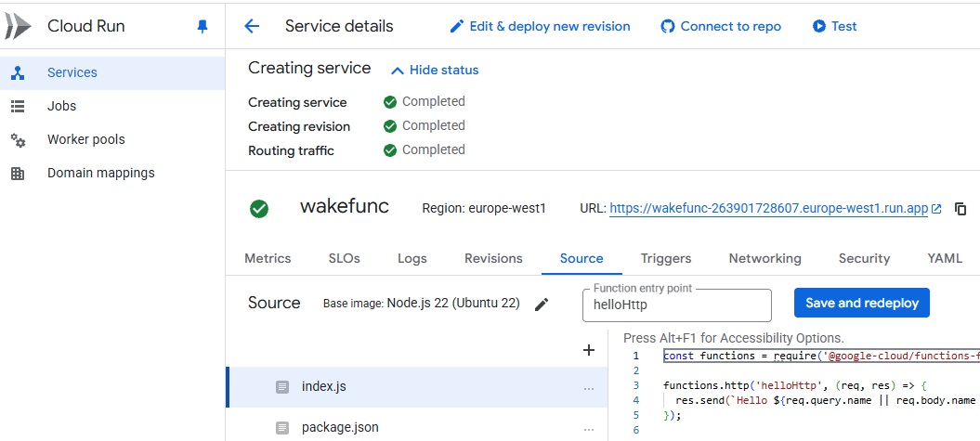Click Edit & deploy new revision
The width and height of the screenshot is (980, 441).
coord(540,26)
